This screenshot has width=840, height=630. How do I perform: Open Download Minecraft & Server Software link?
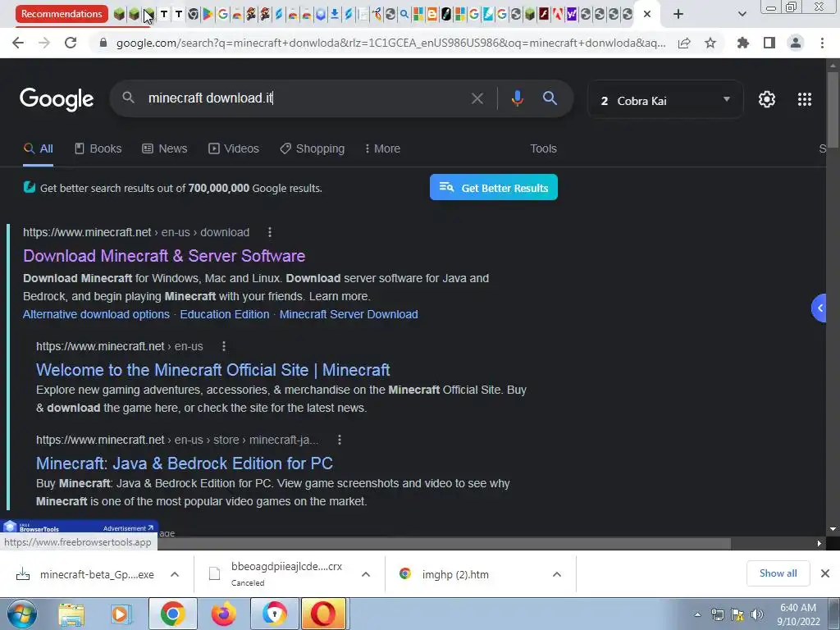click(164, 256)
